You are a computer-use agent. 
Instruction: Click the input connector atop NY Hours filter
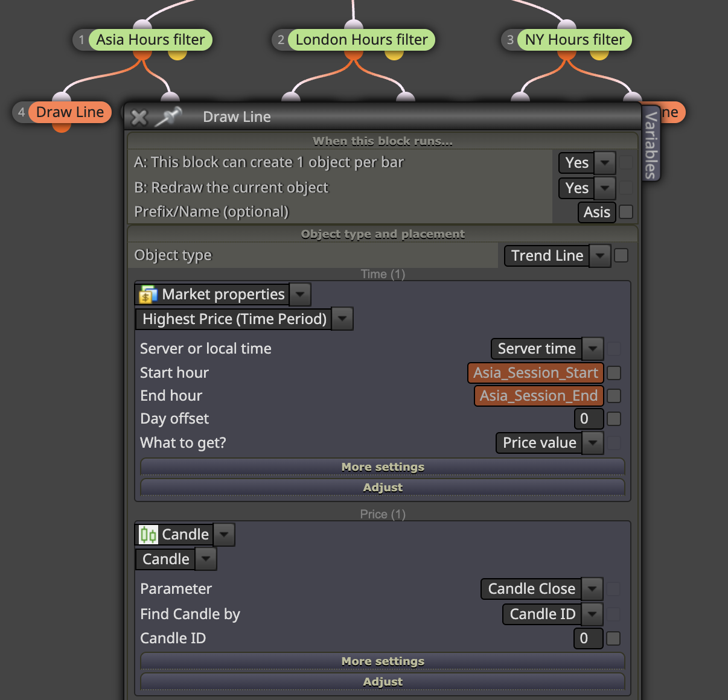click(567, 25)
